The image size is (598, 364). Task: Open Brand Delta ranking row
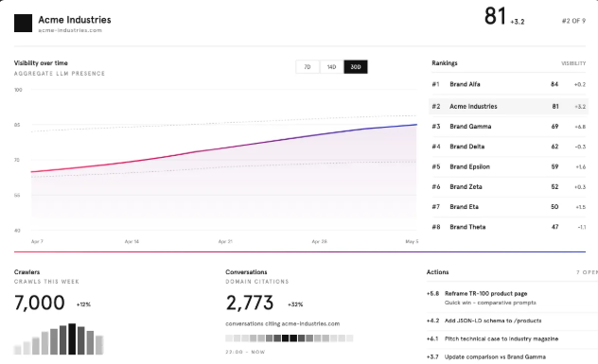(508, 147)
